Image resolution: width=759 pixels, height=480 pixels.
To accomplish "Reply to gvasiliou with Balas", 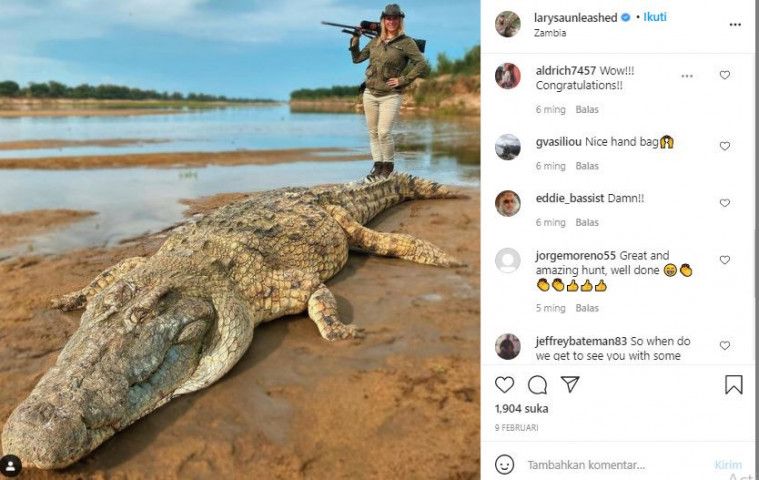I will [x=587, y=166].
